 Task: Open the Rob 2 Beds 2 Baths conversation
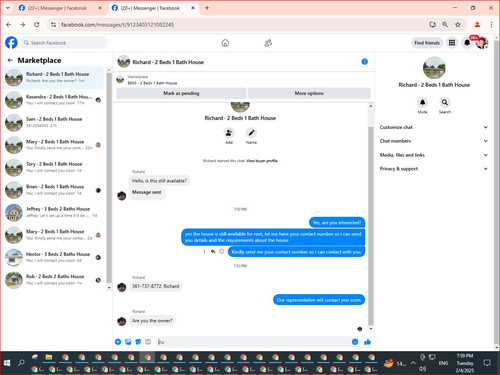(53, 280)
